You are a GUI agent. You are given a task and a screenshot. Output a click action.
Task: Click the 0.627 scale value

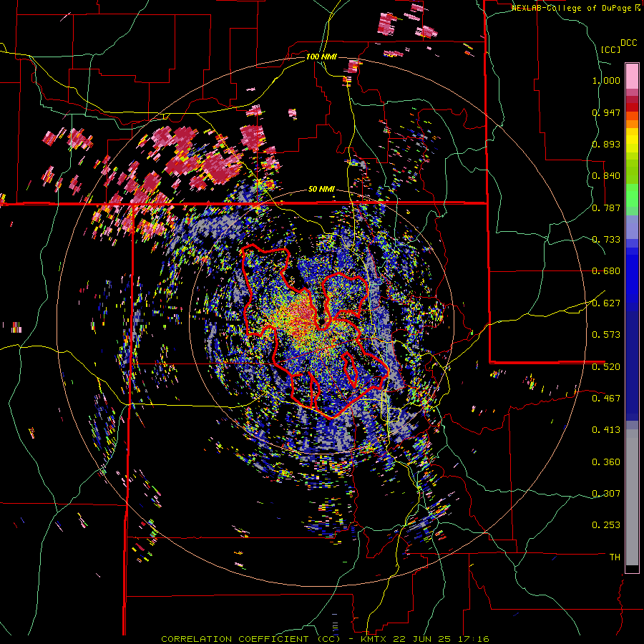coord(606,303)
